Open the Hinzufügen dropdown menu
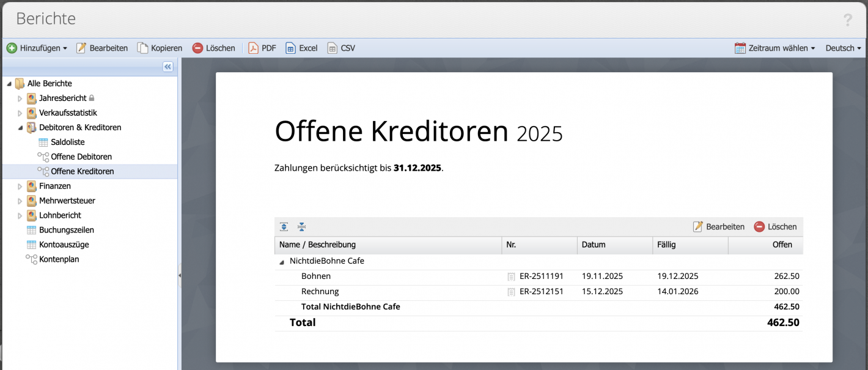 [x=37, y=48]
